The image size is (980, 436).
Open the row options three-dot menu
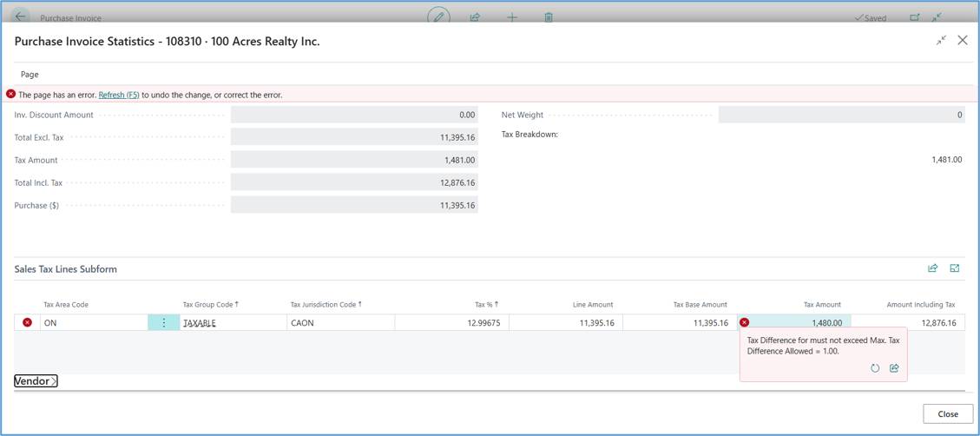tap(164, 323)
